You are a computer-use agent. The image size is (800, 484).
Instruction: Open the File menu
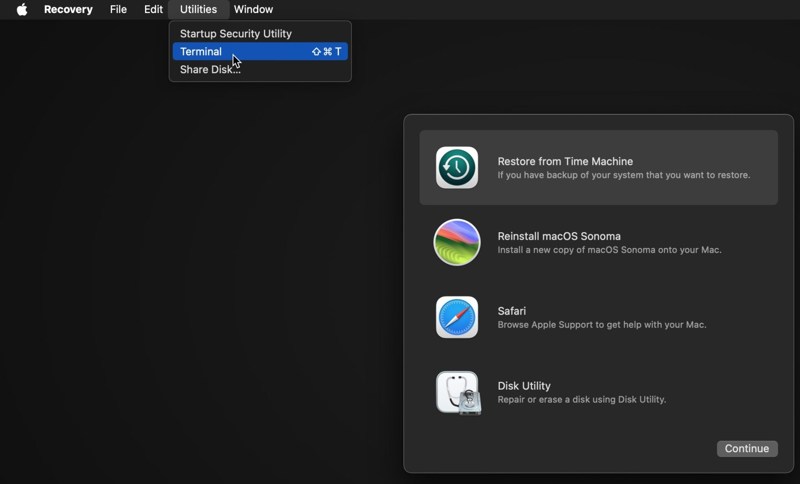pos(118,9)
